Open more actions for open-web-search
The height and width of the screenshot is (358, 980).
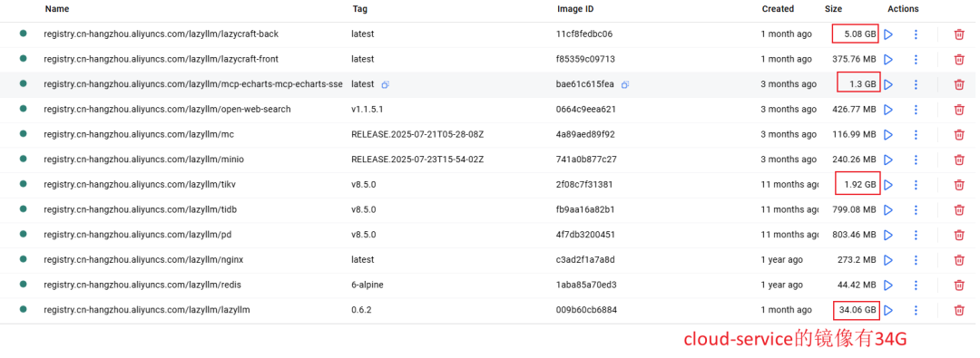(916, 110)
